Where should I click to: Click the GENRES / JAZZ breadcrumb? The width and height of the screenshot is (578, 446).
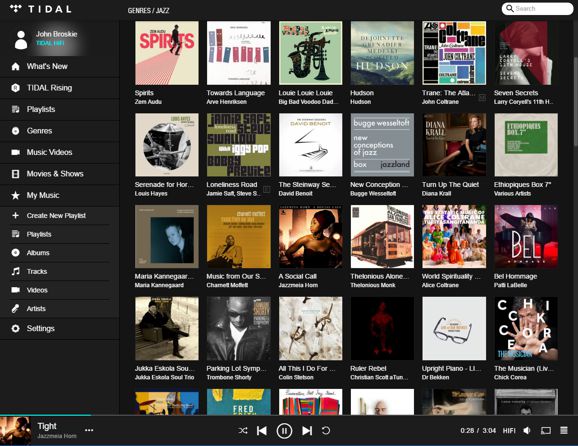[148, 11]
